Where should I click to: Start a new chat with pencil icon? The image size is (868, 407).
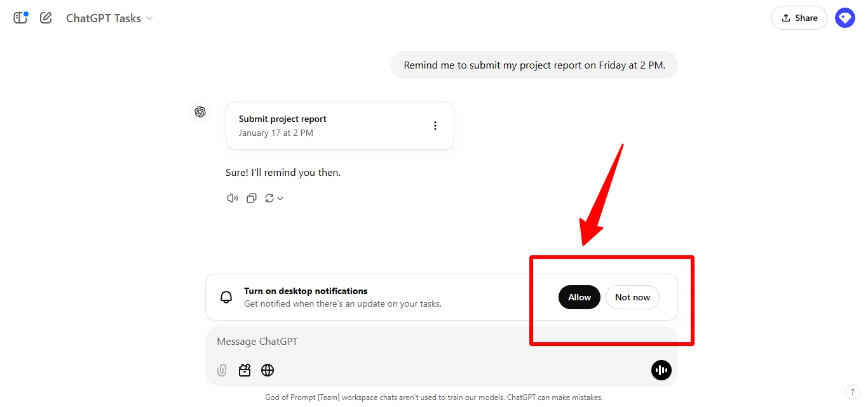pyautogui.click(x=46, y=18)
